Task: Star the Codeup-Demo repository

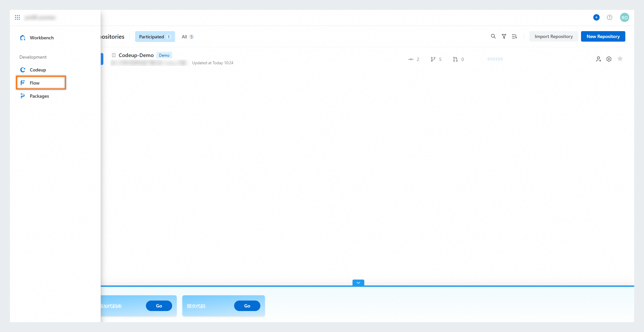Action: 620,59
